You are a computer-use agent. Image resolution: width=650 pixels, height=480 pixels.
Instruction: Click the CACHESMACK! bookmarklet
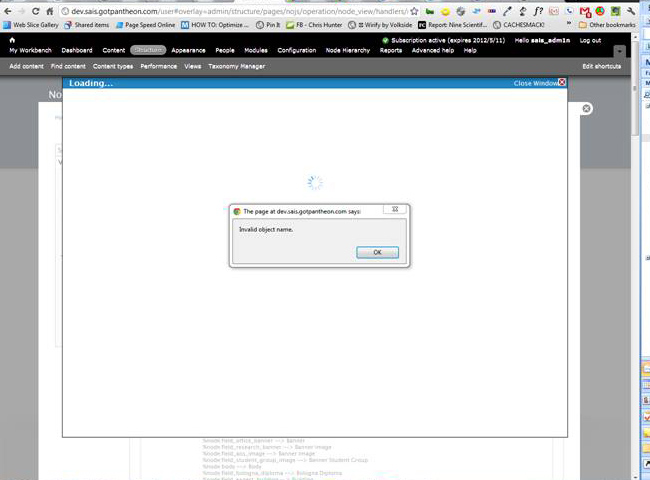tap(519, 25)
